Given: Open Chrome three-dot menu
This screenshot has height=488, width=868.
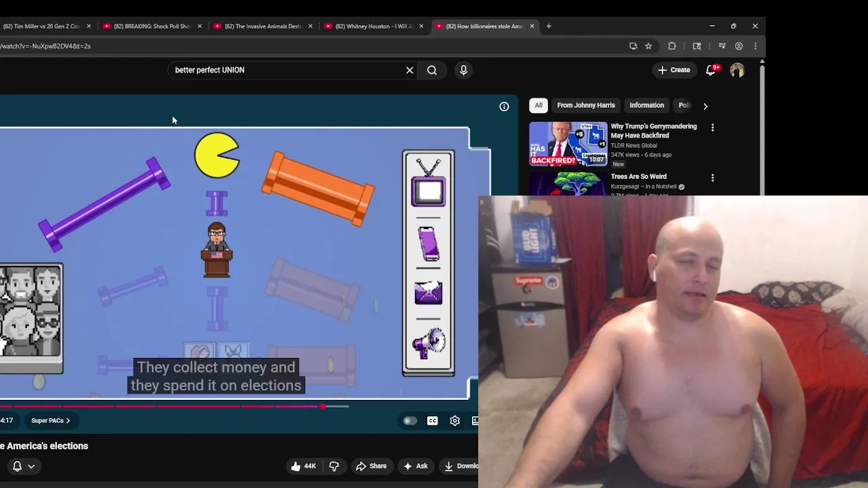Looking at the screenshot, I should pos(755,46).
